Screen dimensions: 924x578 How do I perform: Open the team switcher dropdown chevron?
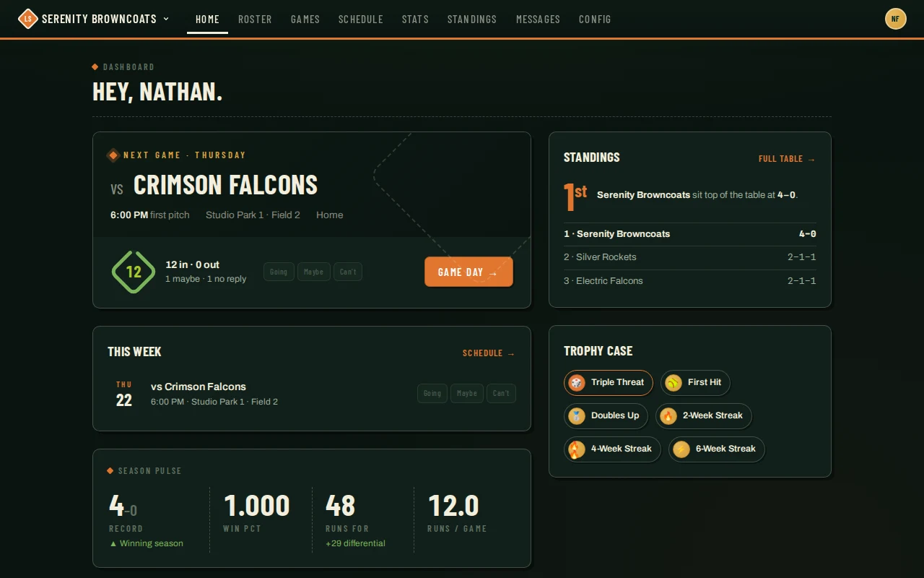coord(166,19)
